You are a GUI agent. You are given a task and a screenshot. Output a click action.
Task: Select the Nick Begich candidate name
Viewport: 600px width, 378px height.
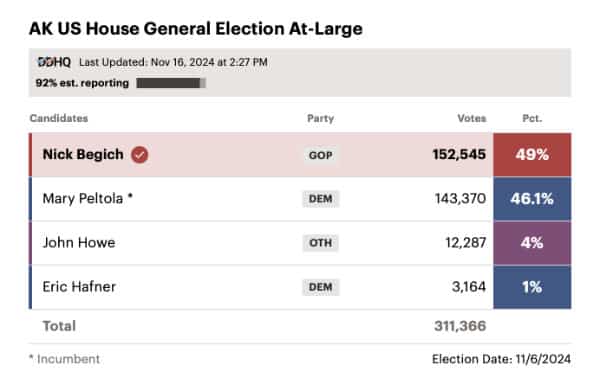coord(83,154)
